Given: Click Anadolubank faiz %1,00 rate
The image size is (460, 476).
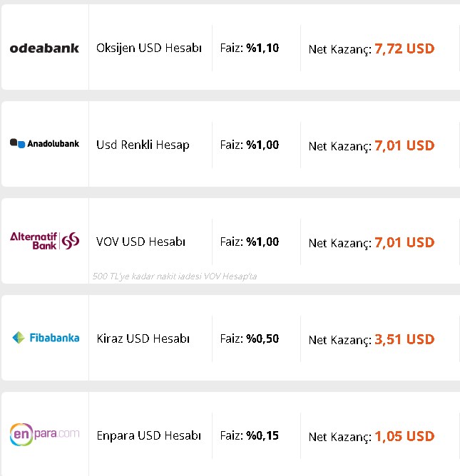Looking at the screenshot, I should coord(250,145).
